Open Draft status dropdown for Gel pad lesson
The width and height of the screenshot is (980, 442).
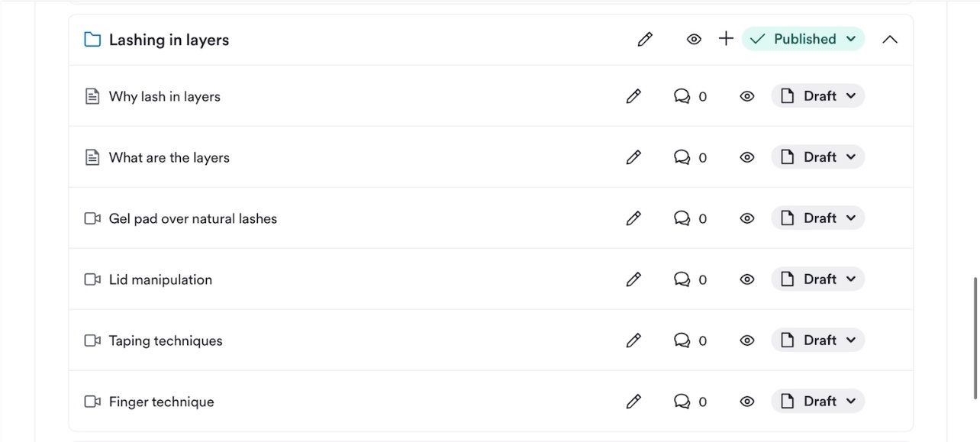click(x=818, y=218)
